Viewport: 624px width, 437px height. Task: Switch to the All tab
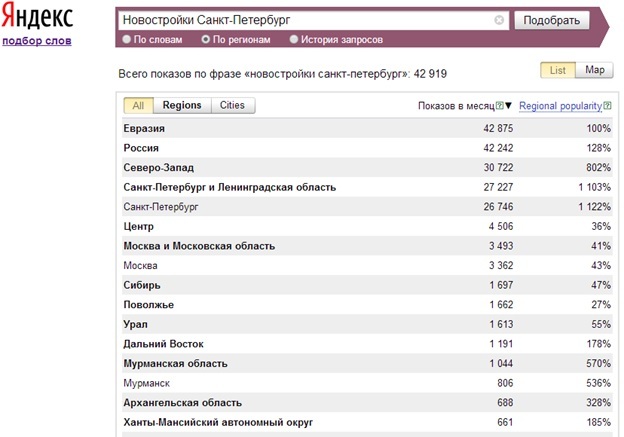click(138, 105)
